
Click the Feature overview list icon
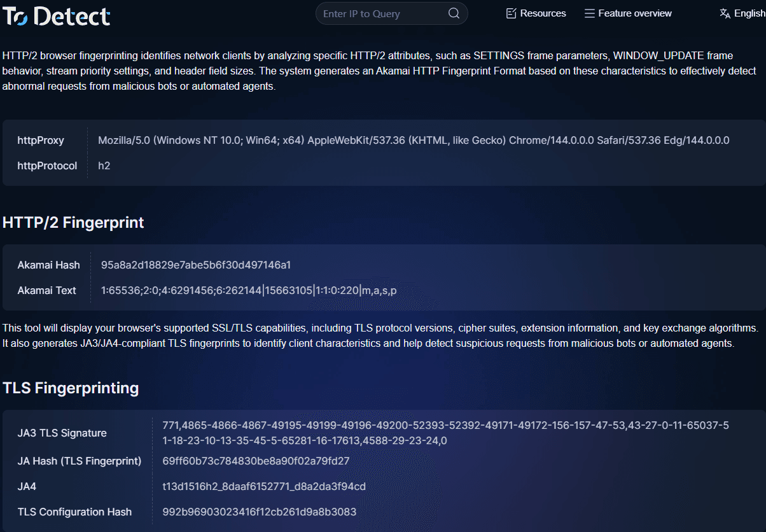click(590, 13)
